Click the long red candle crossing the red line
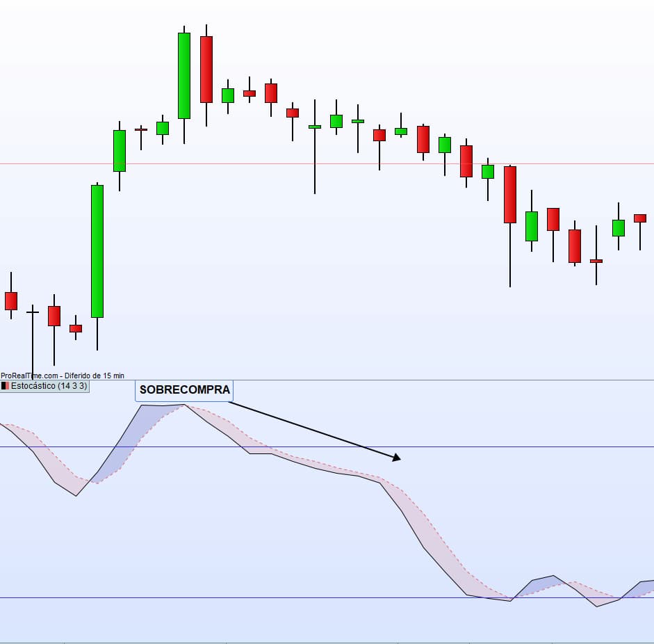Viewport: 654px width, 644px height. click(x=510, y=195)
